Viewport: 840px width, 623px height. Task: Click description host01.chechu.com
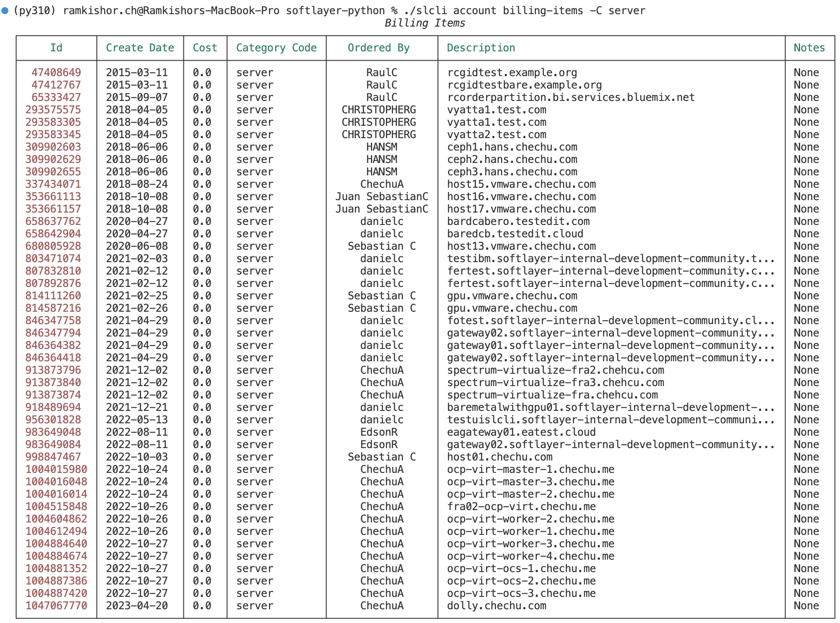coord(500,457)
